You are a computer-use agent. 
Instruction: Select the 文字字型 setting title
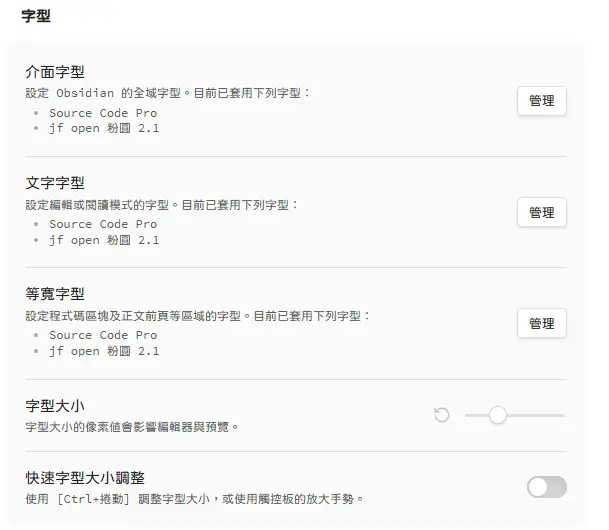[55, 183]
